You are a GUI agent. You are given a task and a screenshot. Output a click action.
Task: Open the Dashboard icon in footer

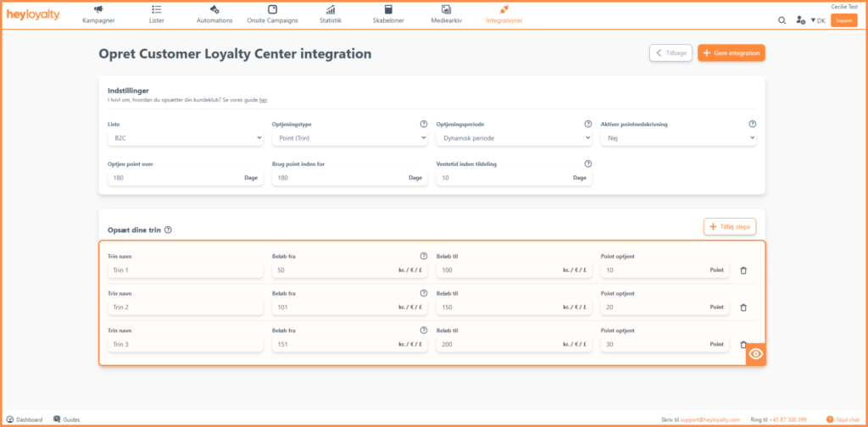pyautogui.click(x=9, y=419)
